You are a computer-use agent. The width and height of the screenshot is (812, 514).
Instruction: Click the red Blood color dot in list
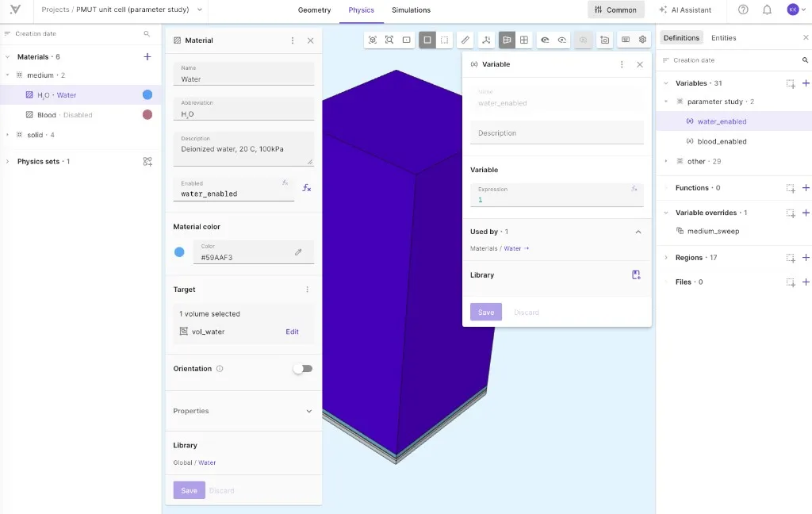click(x=147, y=115)
